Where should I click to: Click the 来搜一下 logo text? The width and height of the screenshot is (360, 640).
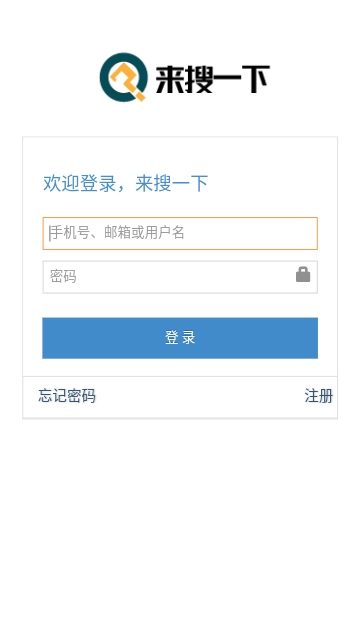coord(213,79)
